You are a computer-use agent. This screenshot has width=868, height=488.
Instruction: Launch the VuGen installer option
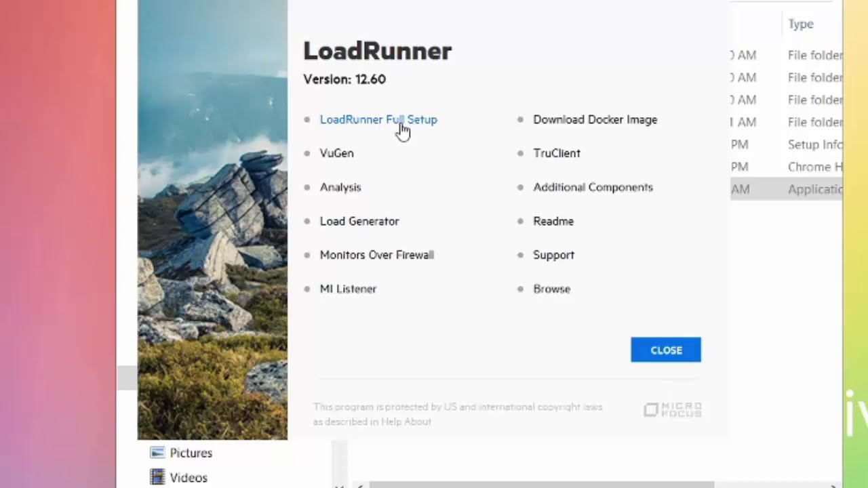(337, 153)
